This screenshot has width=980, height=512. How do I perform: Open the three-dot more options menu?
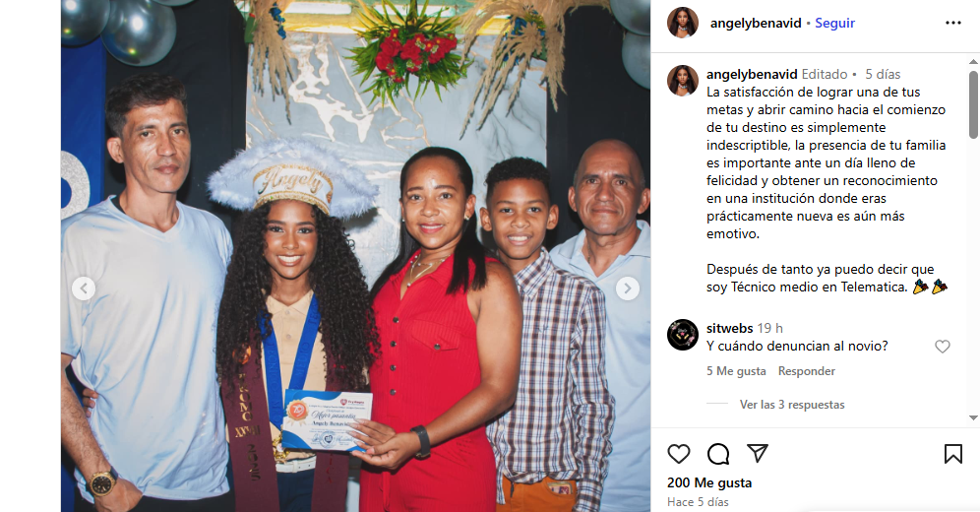tap(953, 23)
